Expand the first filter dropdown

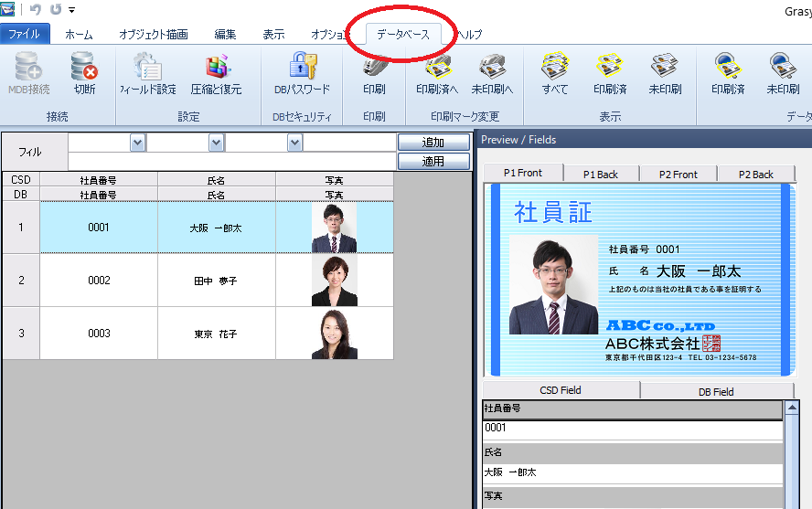tap(138, 143)
